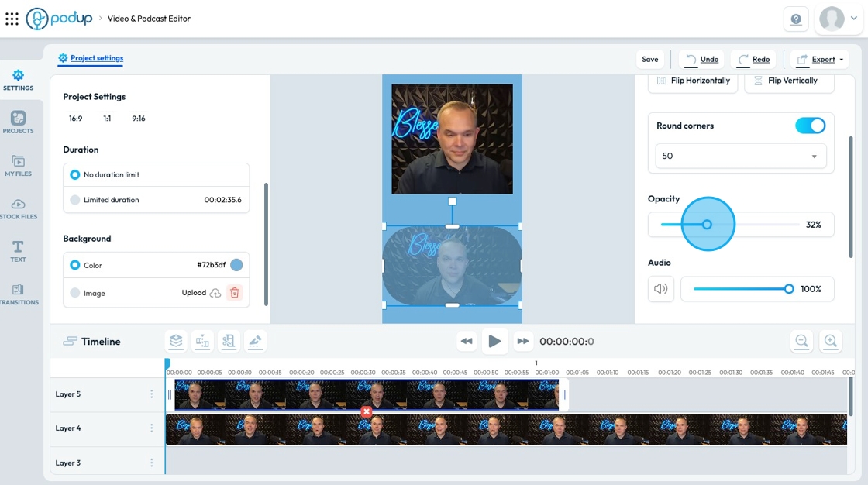The image size is (868, 485).
Task: Open the Text tool in sidebar
Action: pyautogui.click(x=19, y=251)
